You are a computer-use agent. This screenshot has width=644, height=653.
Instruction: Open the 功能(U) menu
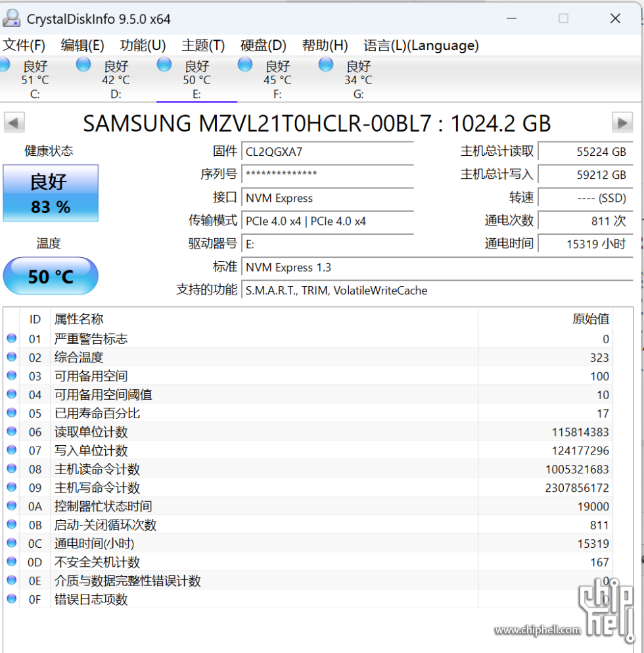[143, 45]
